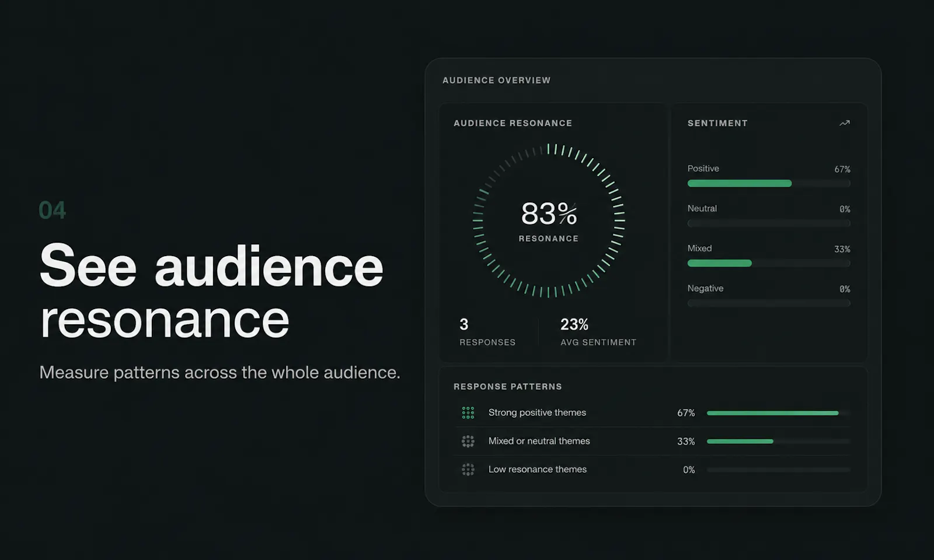Click the Mixed or neutral themes progress bar

pyautogui.click(x=778, y=442)
